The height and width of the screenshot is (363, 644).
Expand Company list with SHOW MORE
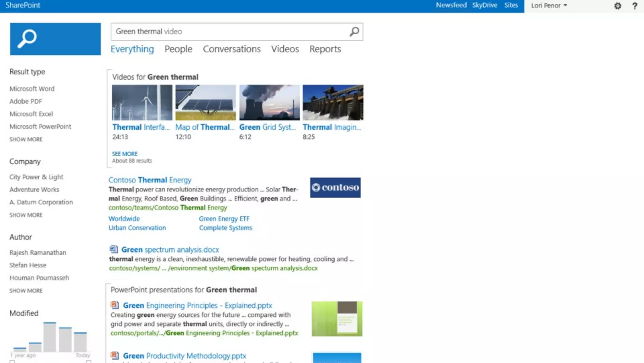click(26, 215)
